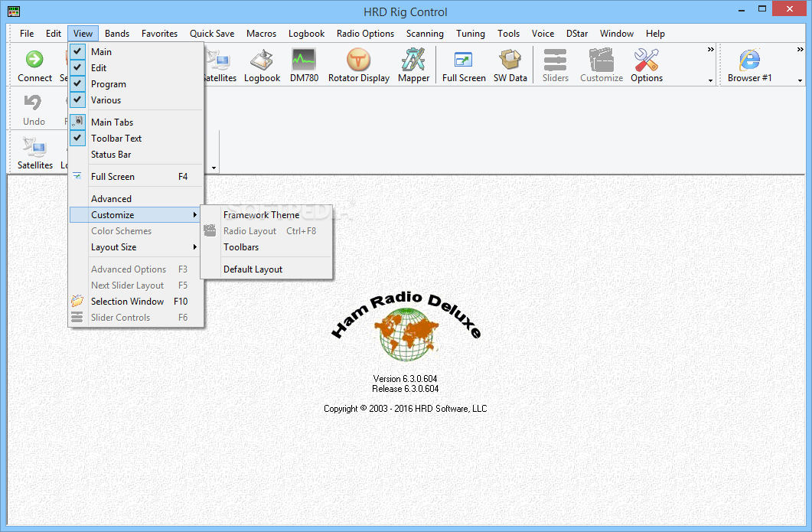Image resolution: width=812 pixels, height=532 pixels.
Task: Open the DStar menu
Action: click(577, 33)
